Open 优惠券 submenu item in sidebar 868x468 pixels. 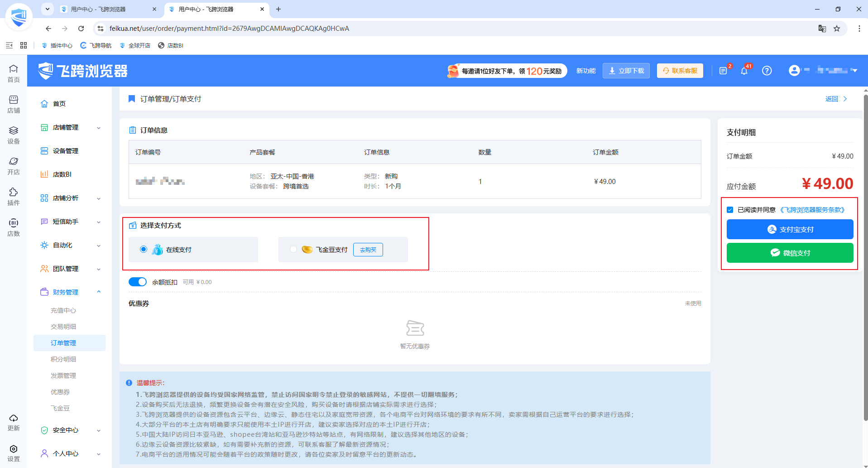click(x=60, y=392)
